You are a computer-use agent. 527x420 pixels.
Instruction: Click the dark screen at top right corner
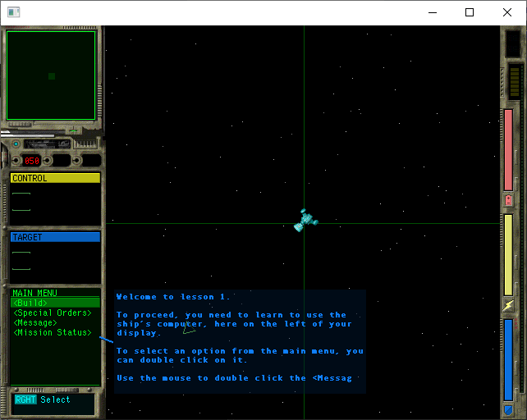click(x=513, y=43)
